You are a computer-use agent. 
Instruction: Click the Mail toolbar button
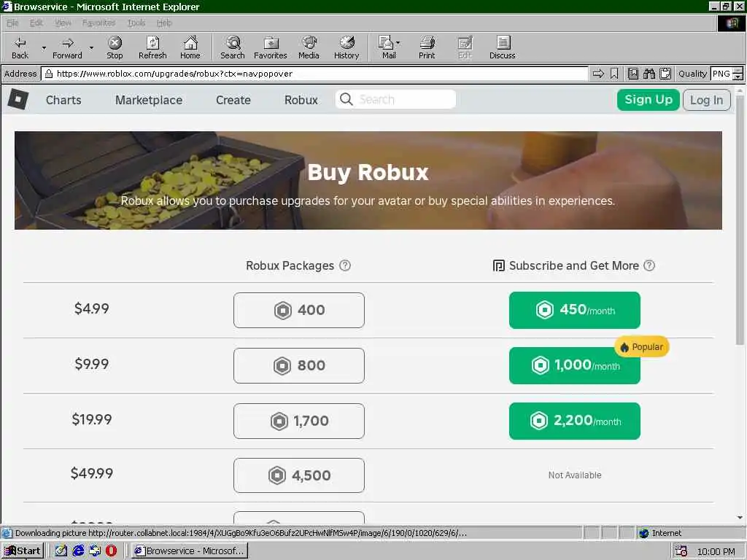[x=389, y=47]
